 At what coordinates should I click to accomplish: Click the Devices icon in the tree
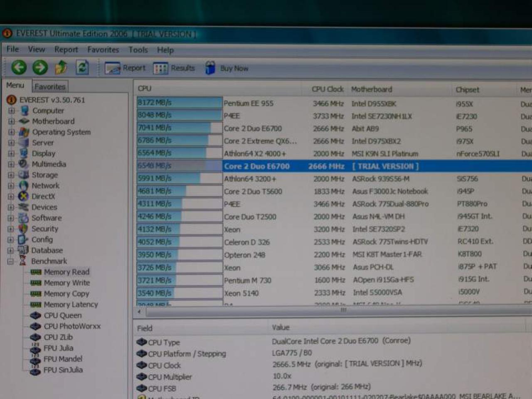click(x=24, y=207)
